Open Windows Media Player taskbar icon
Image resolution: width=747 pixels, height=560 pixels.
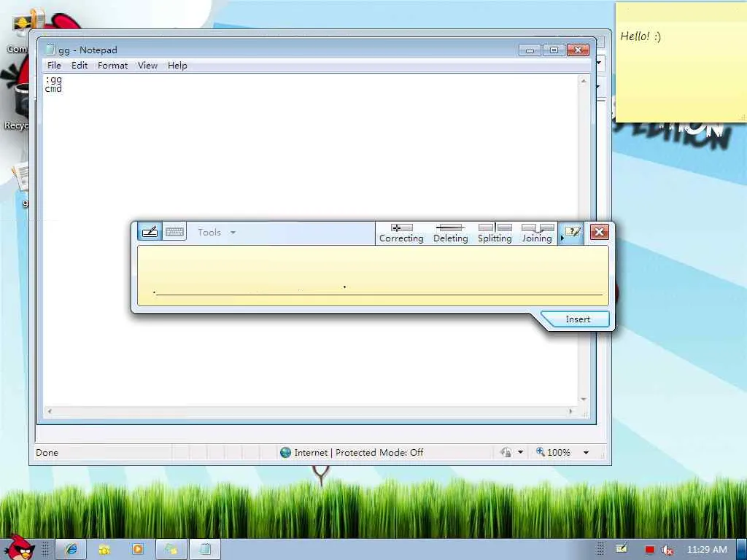138,550
